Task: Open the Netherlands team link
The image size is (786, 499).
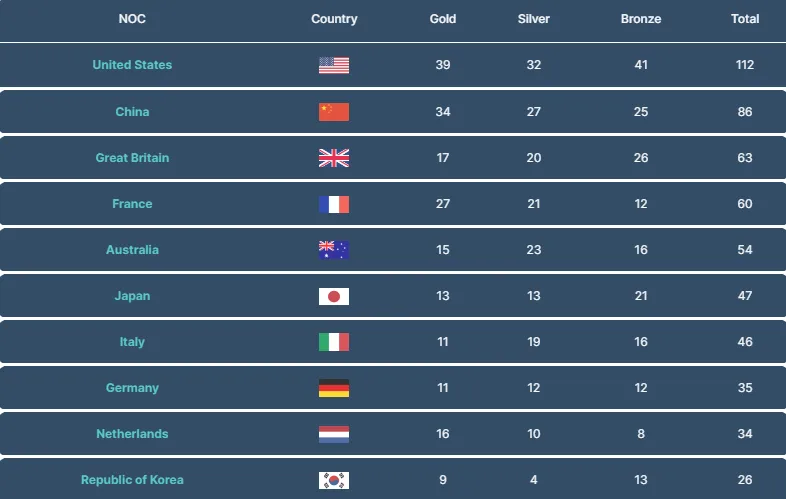Action: pyautogui.click(x=132, y=433)
